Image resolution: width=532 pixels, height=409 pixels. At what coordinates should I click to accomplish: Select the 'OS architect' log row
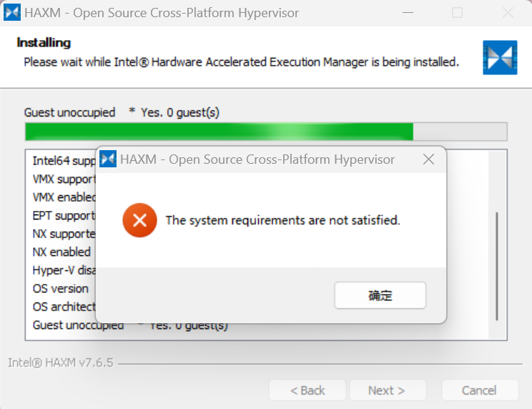(64, 307)
